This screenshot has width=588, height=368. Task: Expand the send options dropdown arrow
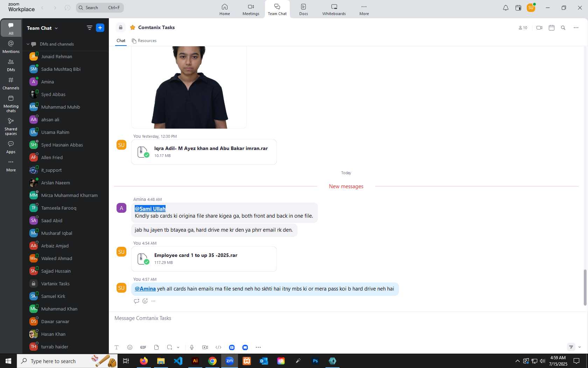point(580,347)
